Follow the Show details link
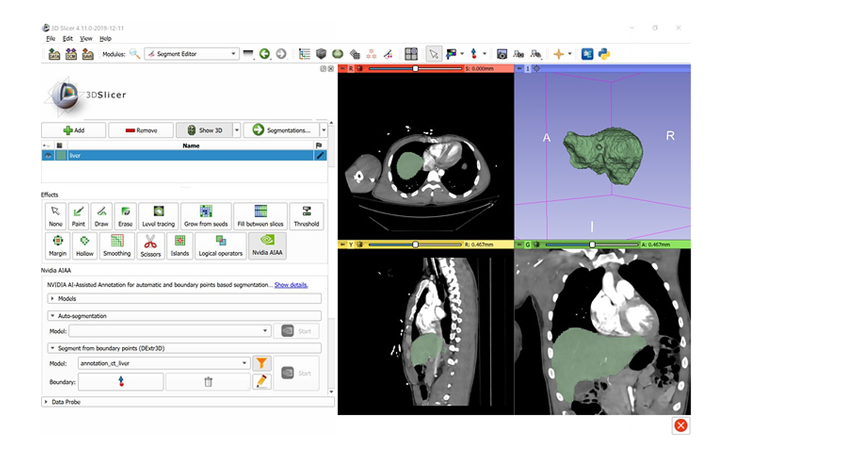The width and height of the screenshot is (868, 449). (291, 285)
